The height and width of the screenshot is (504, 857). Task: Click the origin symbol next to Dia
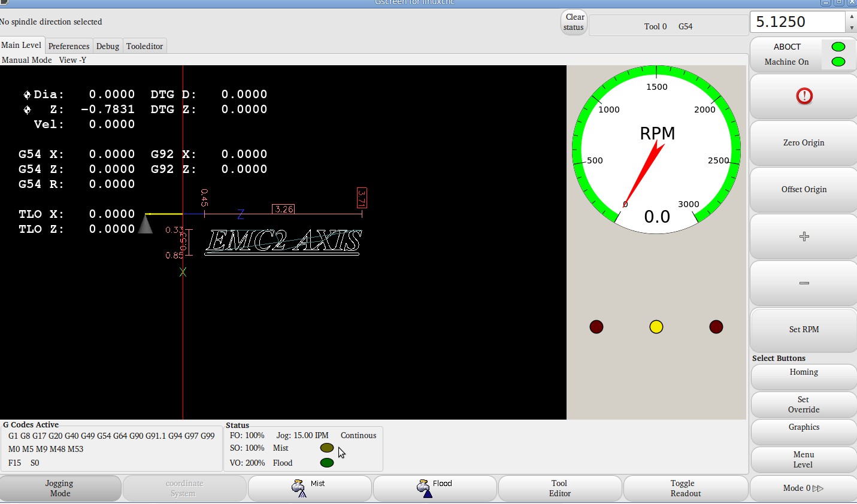[27, 95]
